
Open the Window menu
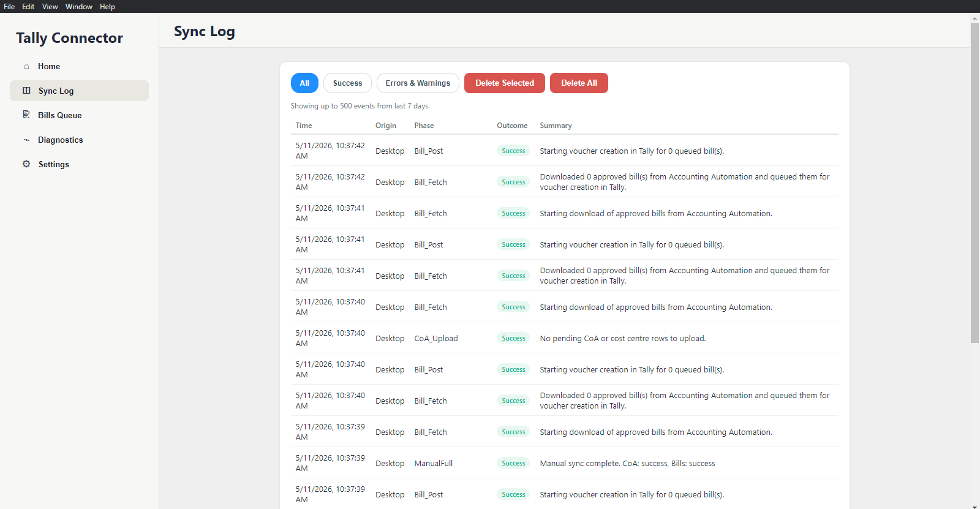(79, 6)
